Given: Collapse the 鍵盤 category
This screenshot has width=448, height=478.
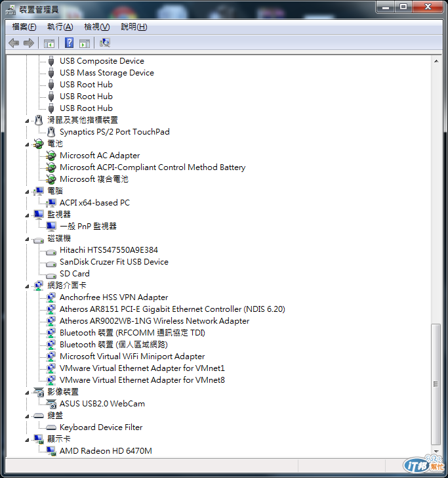Looking at the screenshot, I should 27,416.
